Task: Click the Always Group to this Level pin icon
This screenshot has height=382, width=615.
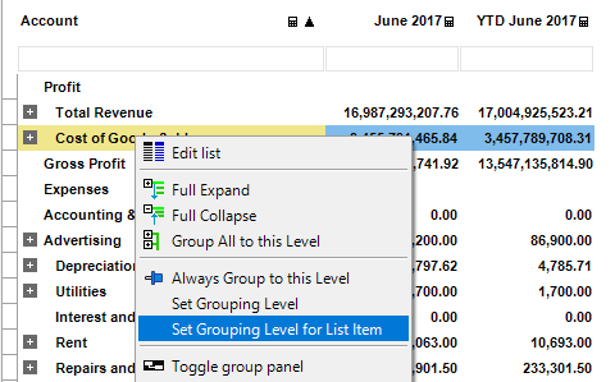Action: pos(154,278)
